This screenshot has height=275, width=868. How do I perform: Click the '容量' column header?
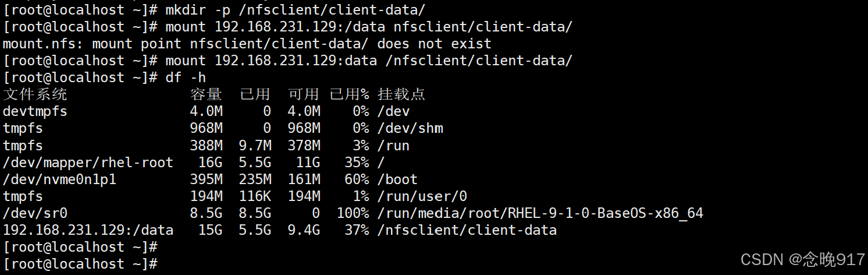206,94
